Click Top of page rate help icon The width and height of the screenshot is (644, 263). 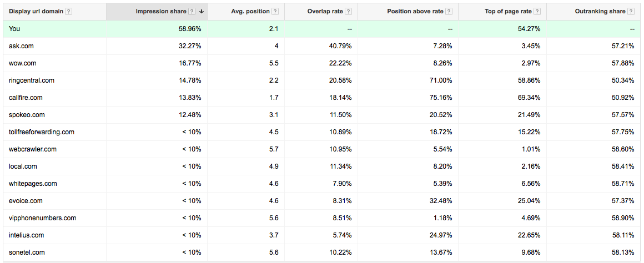[537, 12]
